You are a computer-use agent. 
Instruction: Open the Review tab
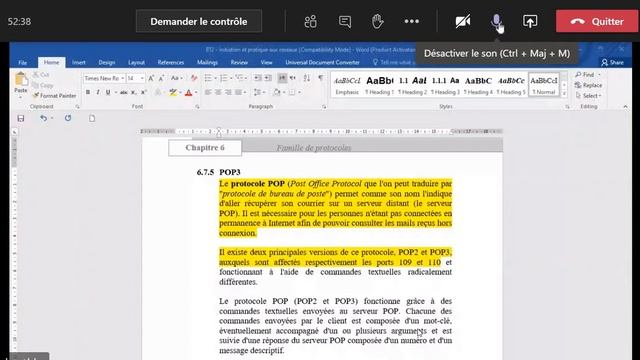[239, 62]
